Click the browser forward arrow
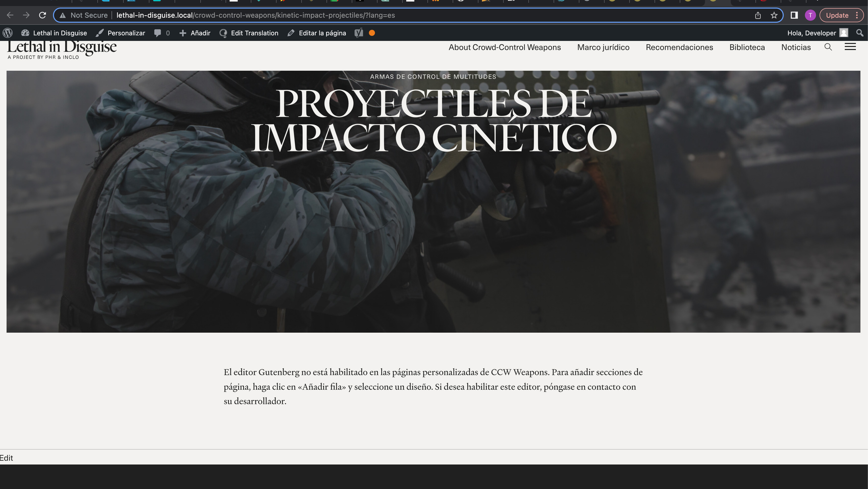The width and height of the screenshot is (868, 489). pyautogui.click(x=26, y=15)
